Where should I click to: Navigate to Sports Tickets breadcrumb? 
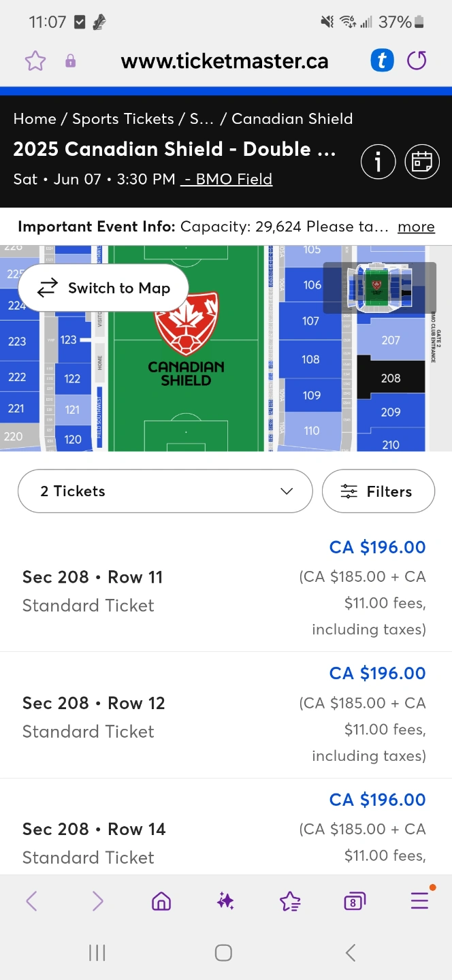(123, 118)
